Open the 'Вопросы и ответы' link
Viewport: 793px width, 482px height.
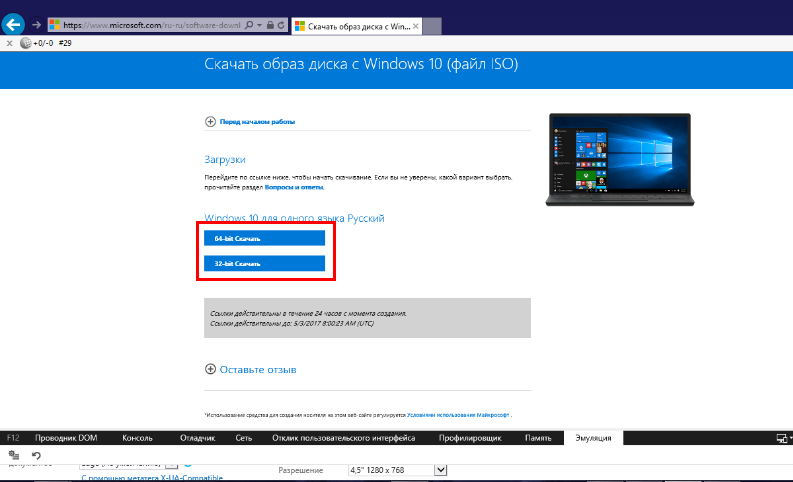pyautogui.click(x=294, y=187)
